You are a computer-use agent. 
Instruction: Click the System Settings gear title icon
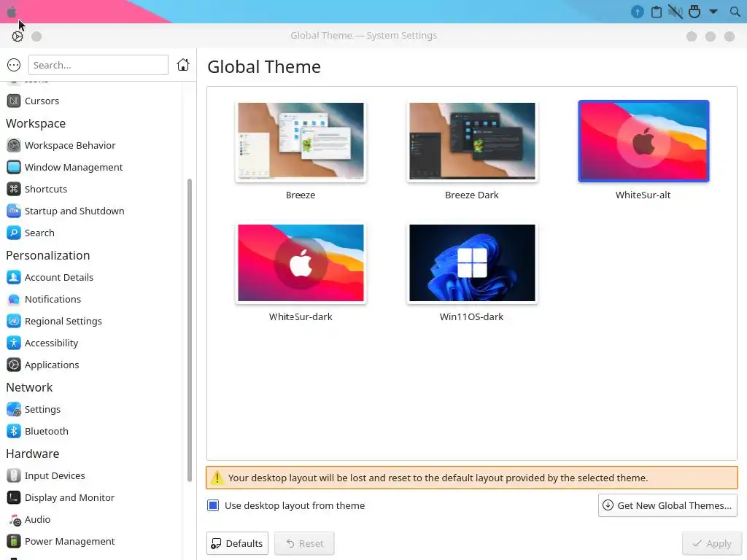(18, 36)
